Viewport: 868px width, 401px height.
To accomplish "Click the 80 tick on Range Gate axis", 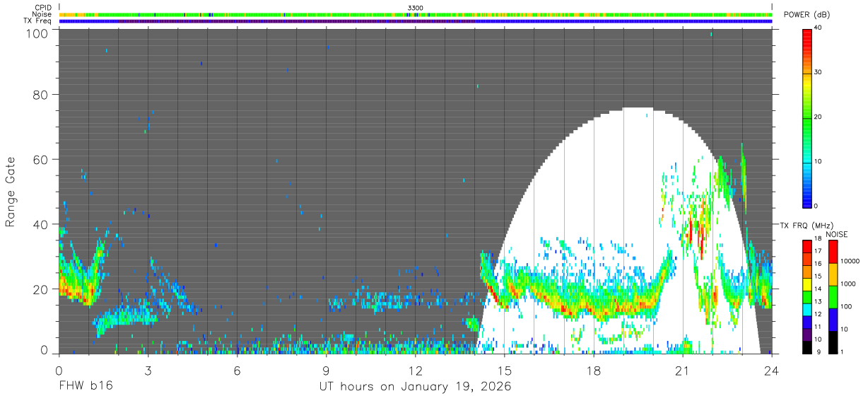I will coord(40,94).
